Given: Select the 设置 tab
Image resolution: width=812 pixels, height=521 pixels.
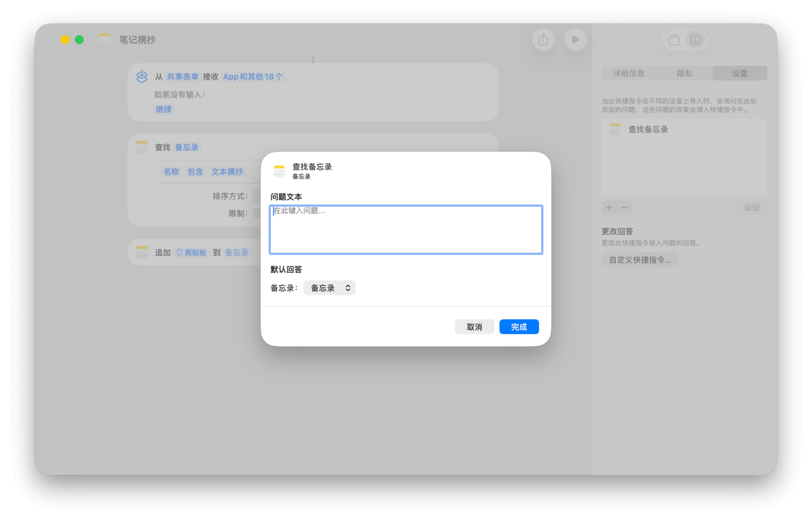Looking at the screenshot, I should tap(739, 74).
